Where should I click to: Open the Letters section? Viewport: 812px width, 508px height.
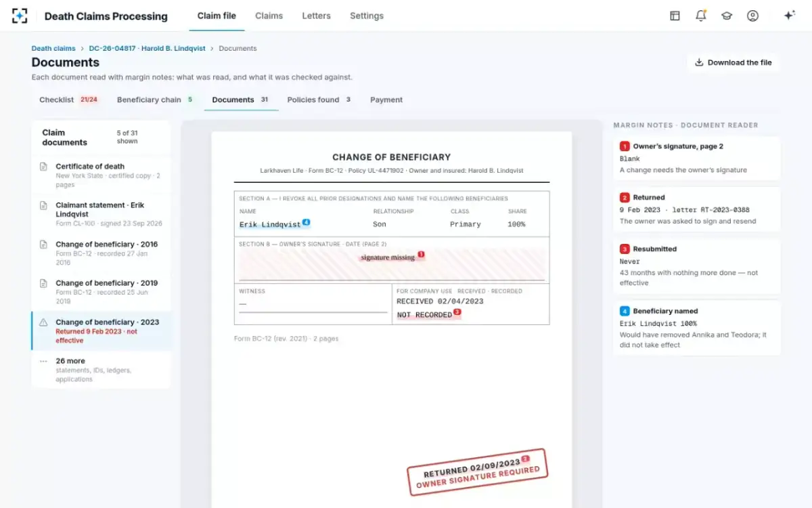pyautogui.click(x=316, y=16)
